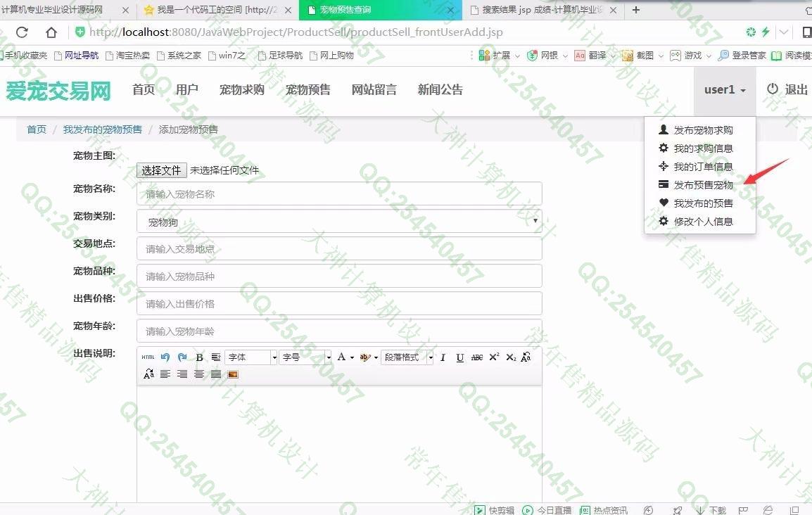812x515 pixels.
Task: Expand highlight color dropdown arrow
Action: click(376, 357)
